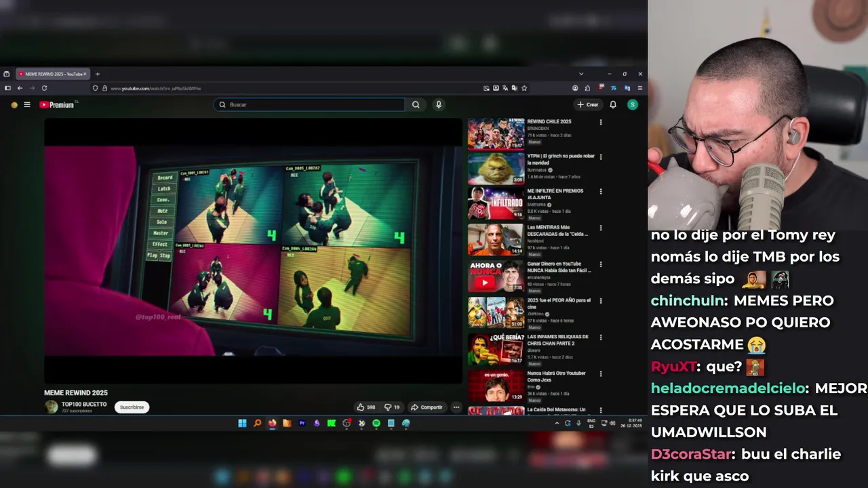Open '2025 fue el PEOR AÑO para el cine' title
Screen dimensions: 868x488
tap(559, 303)
